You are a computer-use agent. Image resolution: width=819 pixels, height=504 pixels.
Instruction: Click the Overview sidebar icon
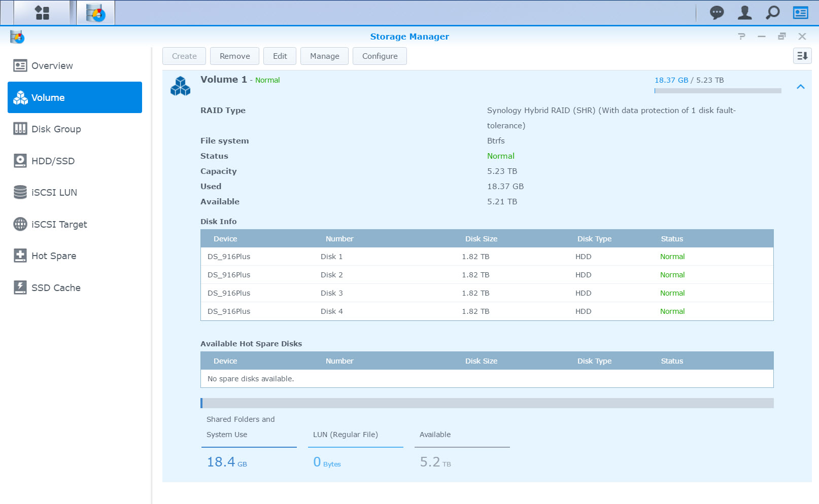point(20,66)
